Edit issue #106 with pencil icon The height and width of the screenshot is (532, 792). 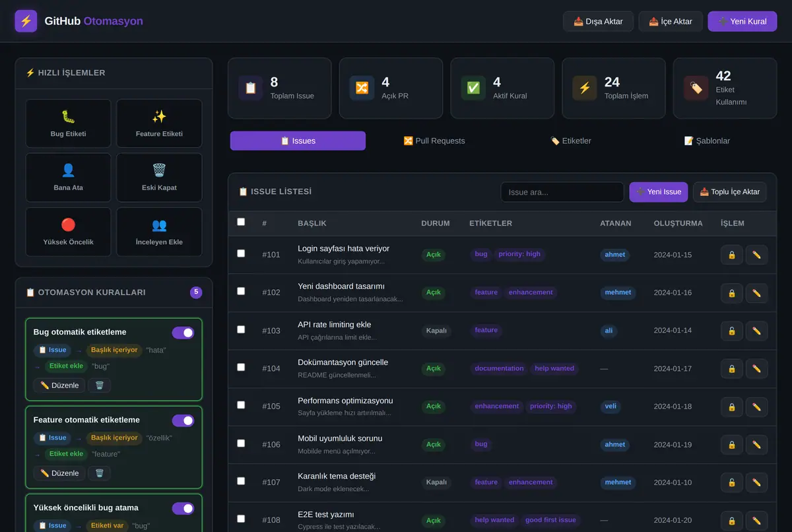tap(756, 445)
